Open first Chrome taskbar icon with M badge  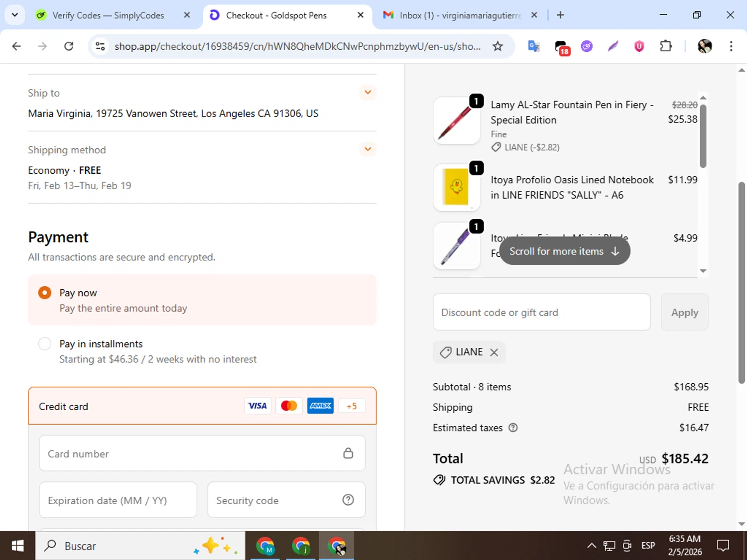coord(265,546)
